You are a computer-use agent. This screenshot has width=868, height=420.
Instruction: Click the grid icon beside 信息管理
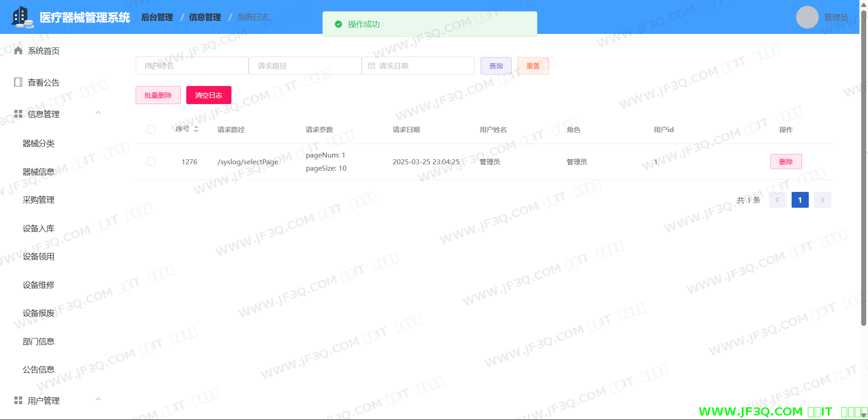click(18, 114)
